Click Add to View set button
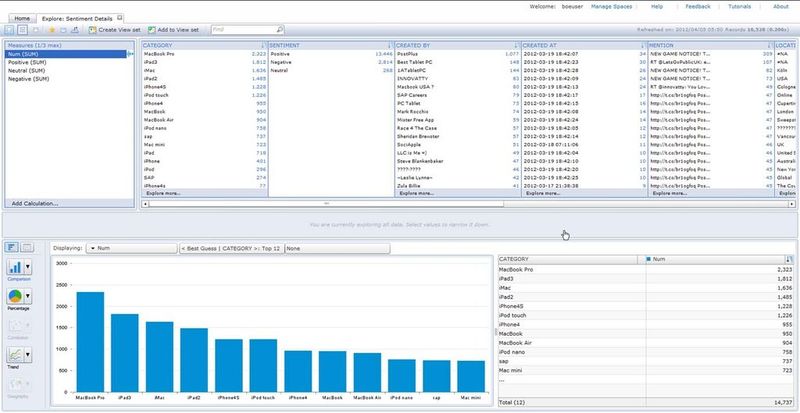Image resolution: width=800 pixels, height=413 pixels. coord(173,30)
